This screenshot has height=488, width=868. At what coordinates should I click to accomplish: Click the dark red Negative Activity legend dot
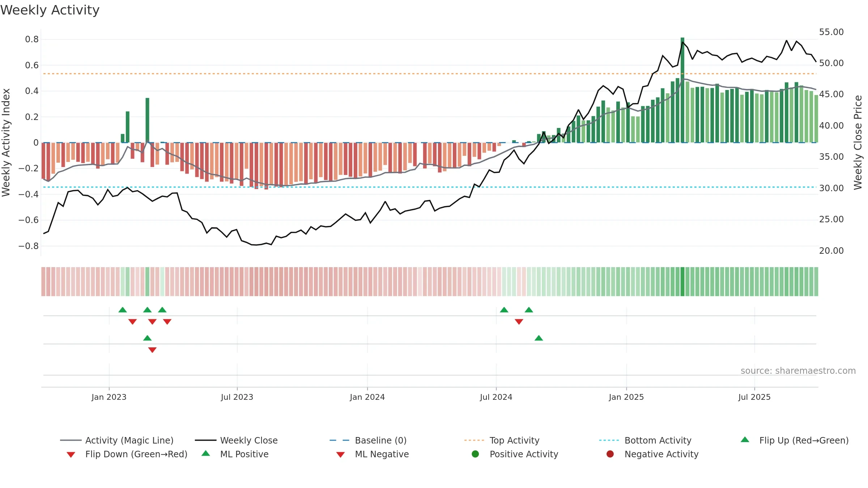coord(610,454)
